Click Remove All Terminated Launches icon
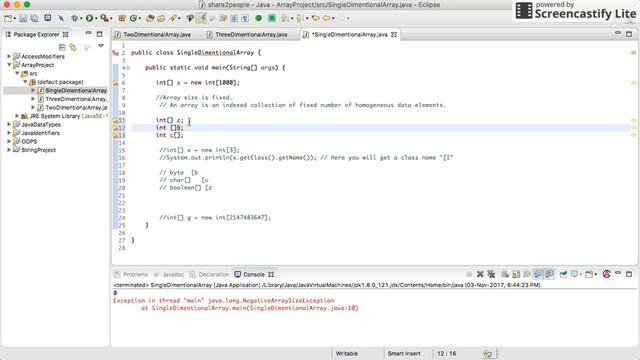This screenshot has height=360, width=640. (x=491, y=274)
